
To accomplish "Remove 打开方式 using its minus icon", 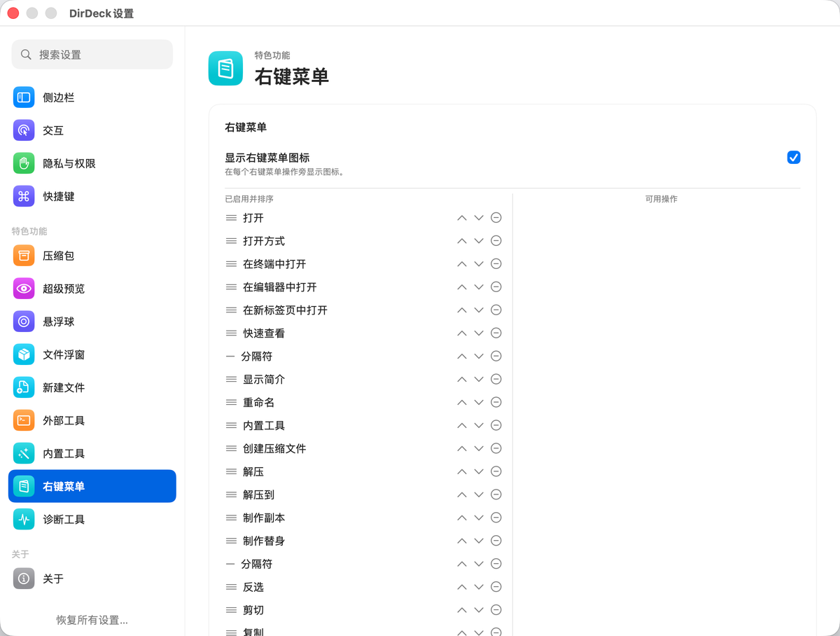I will click(x=496, y=241).
